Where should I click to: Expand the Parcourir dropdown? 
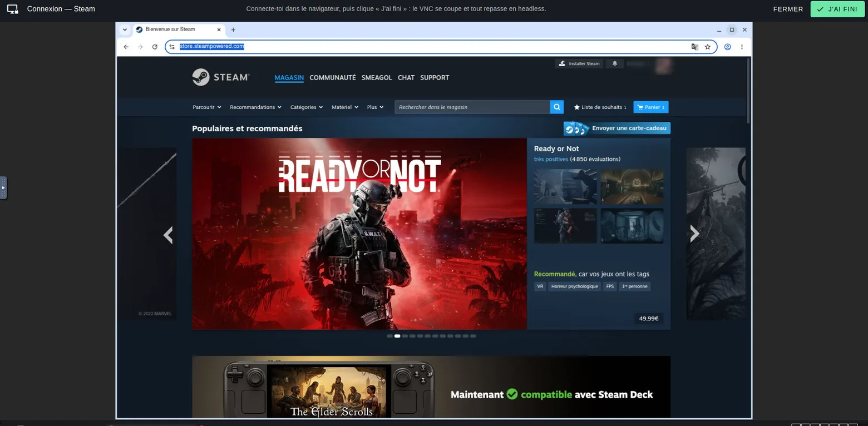pos(207,107)
